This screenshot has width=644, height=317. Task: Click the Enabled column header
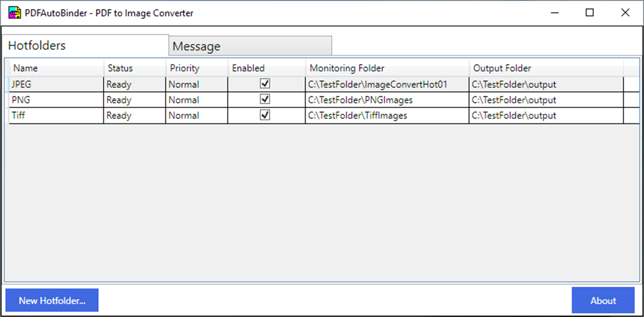point(249,68)
